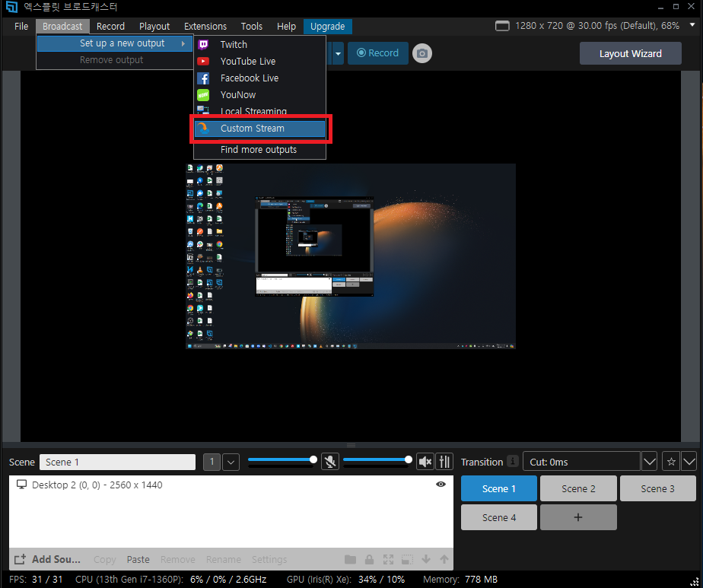This screenshot has width=703, height=588.
Task: Click the YouNow icon in submenu
Action: (203, 95)
